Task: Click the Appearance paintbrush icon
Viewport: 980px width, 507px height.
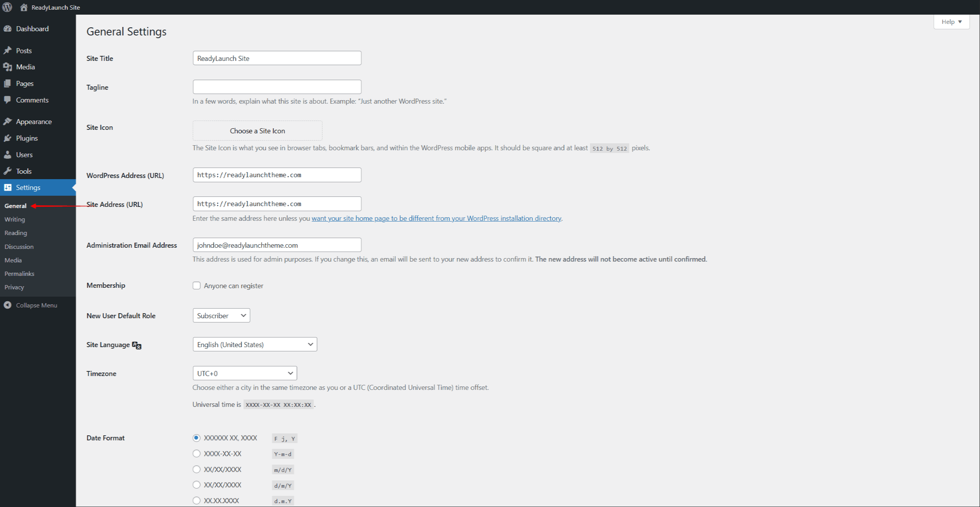Action: [x=8, y=121]
